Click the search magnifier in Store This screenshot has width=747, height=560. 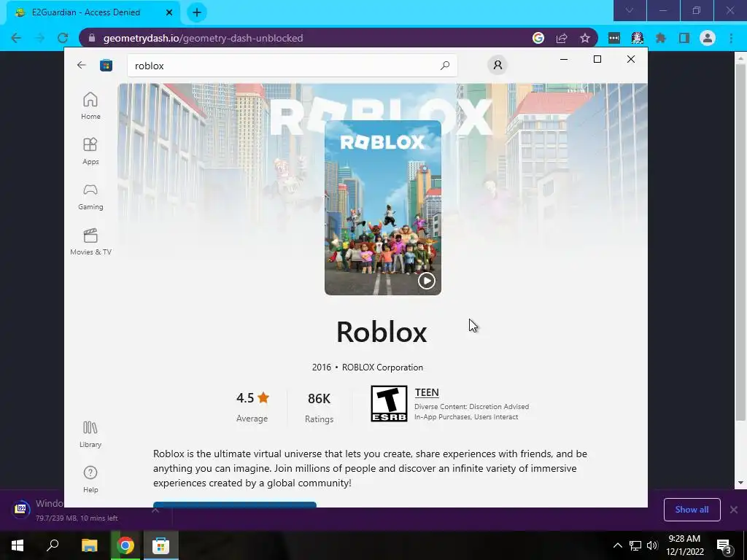click(x=445, y=65)
